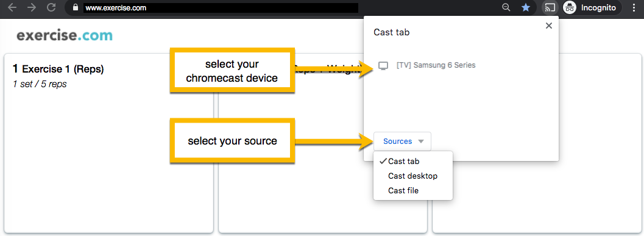Bookmark this page with the star icon
The width and height of the screenshot is (644, 236).
(x=526, y=7)
